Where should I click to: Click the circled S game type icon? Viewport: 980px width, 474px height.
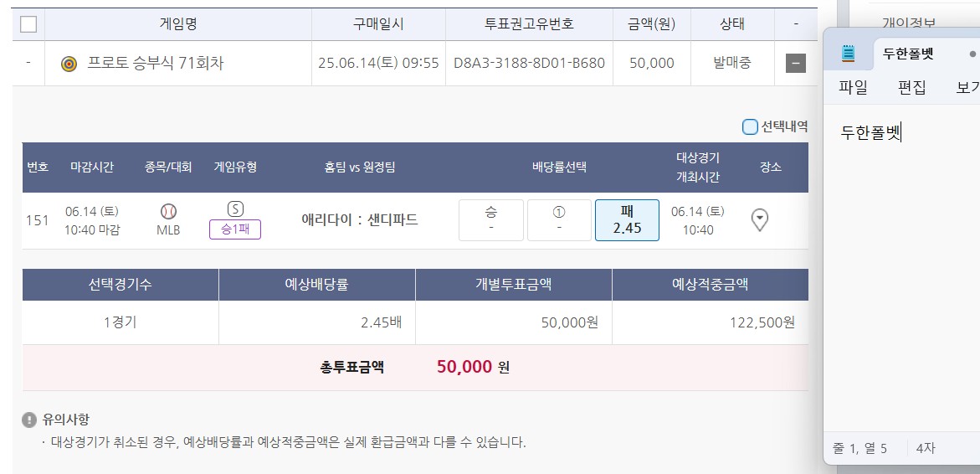[x=235, y=209]
